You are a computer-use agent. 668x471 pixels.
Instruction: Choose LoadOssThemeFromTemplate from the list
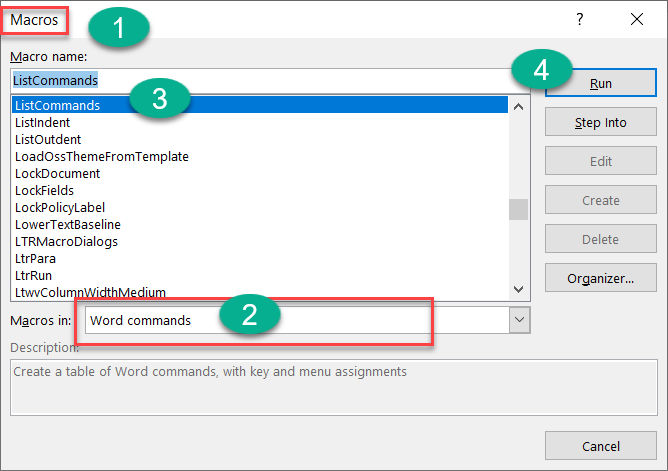point(101,156)
